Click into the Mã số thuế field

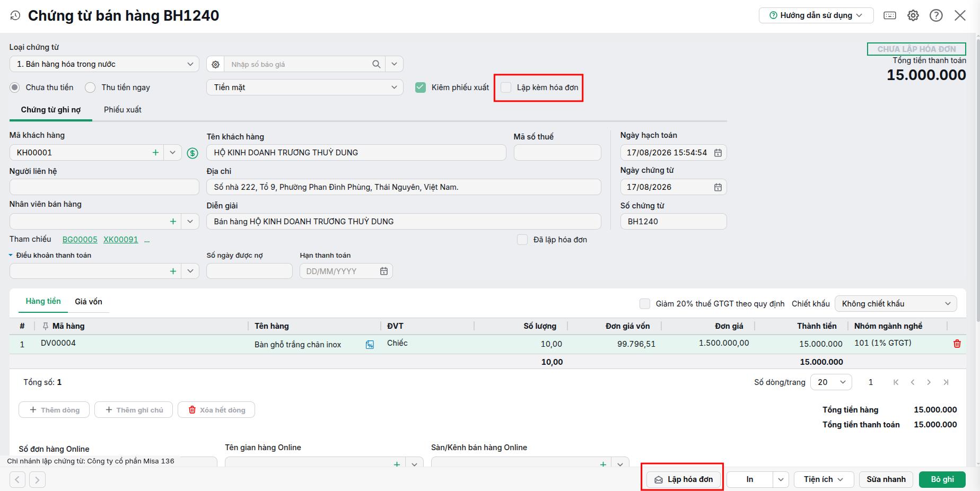tap(557, 153)
